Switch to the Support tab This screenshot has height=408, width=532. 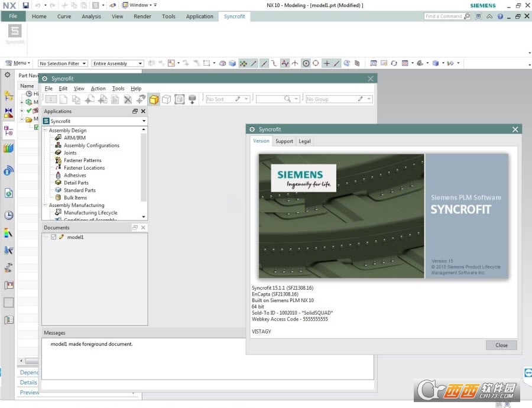[284, 141]
